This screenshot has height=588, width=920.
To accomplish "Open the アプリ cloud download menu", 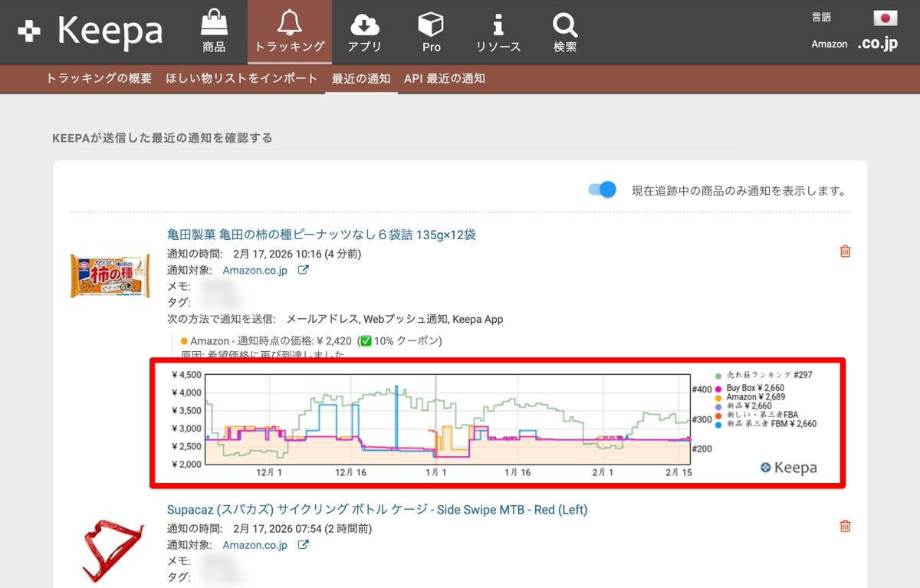I will coord(365,31).
